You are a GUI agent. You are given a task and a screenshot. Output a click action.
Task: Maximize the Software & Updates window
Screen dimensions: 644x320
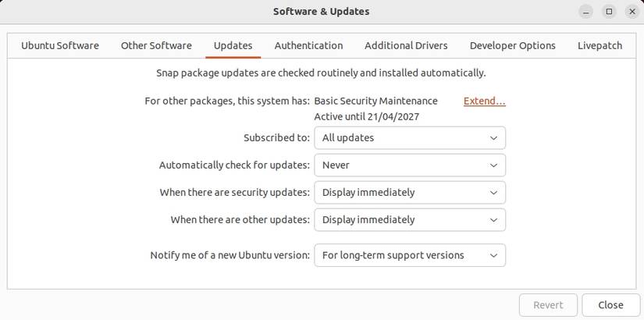(x=610, y=12)
